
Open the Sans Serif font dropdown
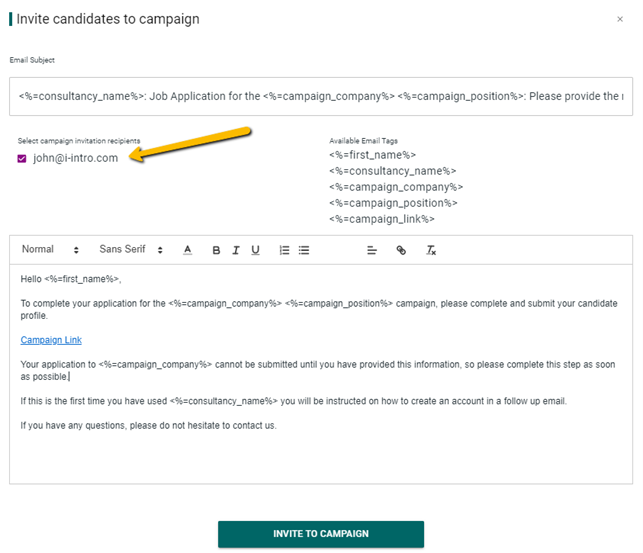click(130, 250)
